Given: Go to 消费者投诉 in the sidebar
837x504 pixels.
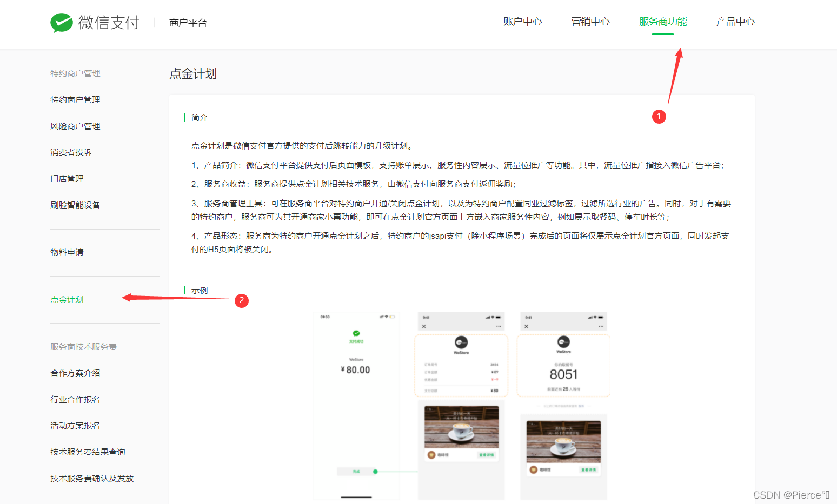Looking at the screenshot, I should pyautogui.click(x=71, y=152).
